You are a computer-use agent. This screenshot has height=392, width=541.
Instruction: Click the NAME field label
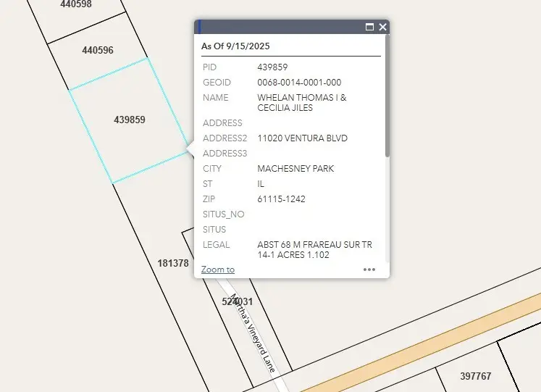[216, 98]
